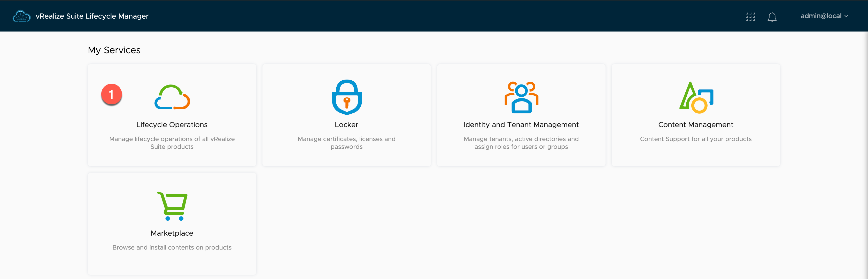Click 'Manage certificates, licenses and passwords' description
This screenshot has width=868, height=279.
click(346, 143)
